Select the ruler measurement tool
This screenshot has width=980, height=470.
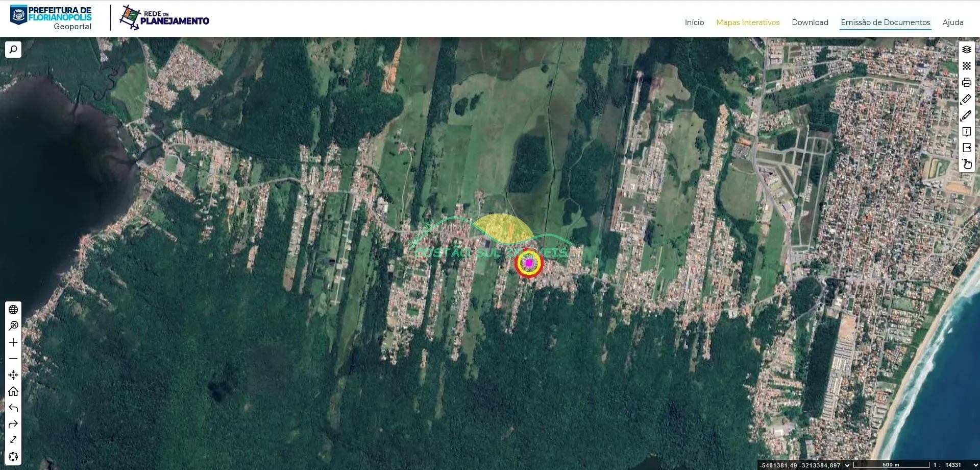[966, 99]
